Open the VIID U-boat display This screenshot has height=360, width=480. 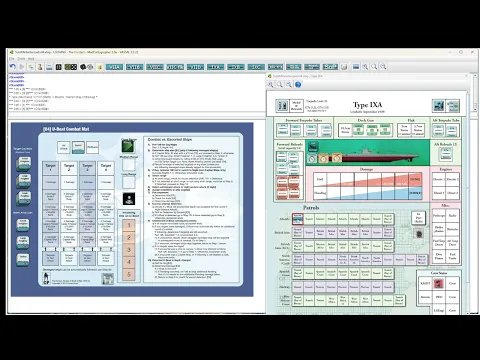point(195,67)
